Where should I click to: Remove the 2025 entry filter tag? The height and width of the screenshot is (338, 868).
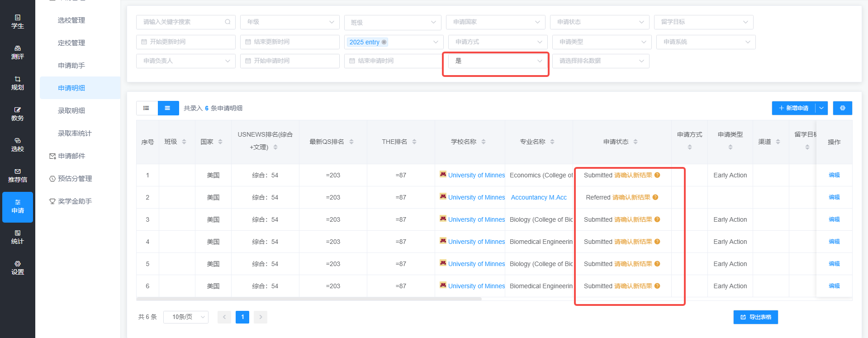click(x=384, y=42)
